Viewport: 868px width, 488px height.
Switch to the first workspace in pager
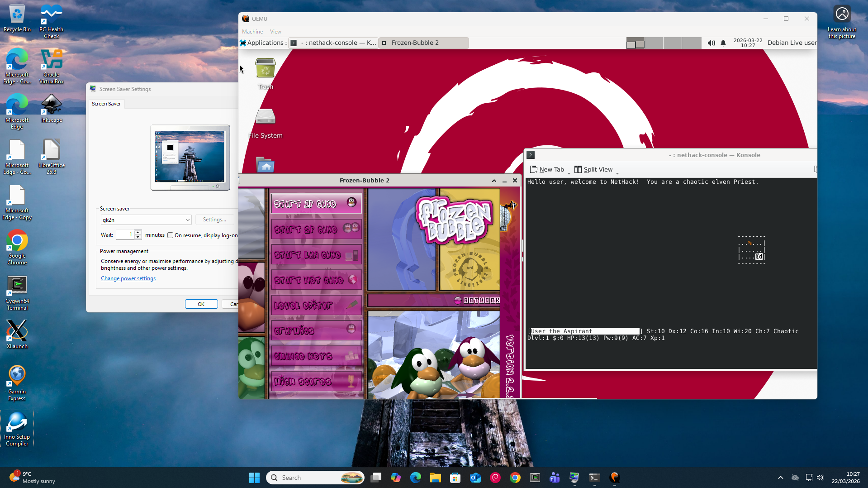tap(635, 43)
